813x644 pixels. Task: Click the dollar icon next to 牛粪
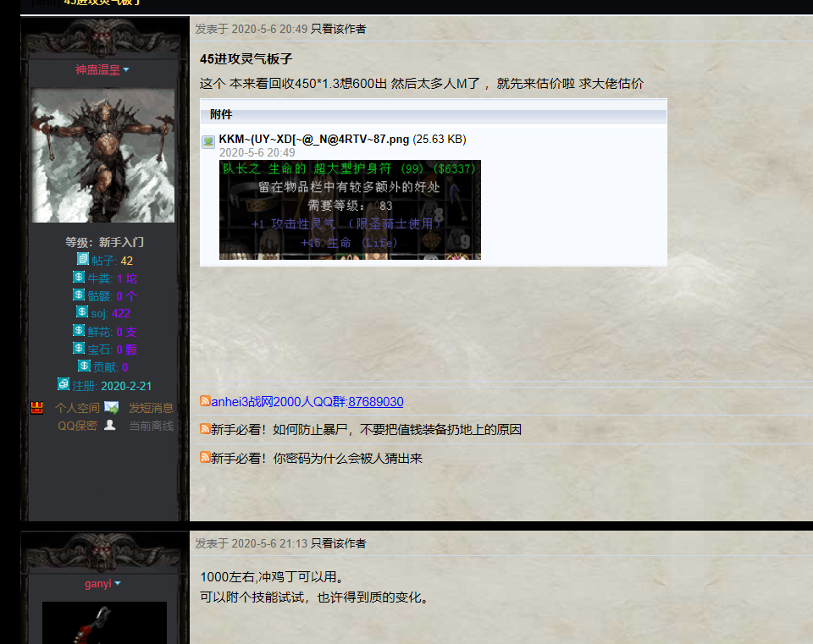79,277
